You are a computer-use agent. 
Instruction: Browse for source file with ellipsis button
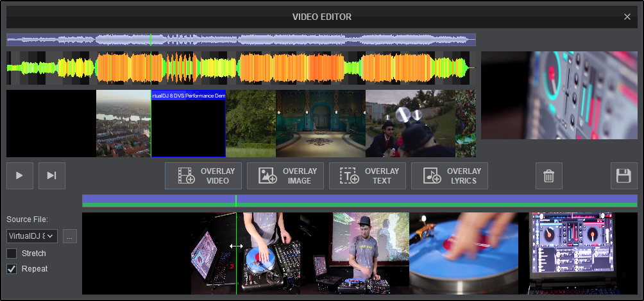tap(70, 236)
